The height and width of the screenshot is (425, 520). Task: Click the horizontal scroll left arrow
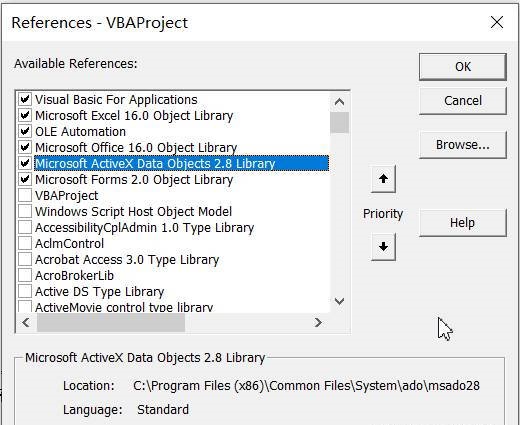tap(26, 322)
